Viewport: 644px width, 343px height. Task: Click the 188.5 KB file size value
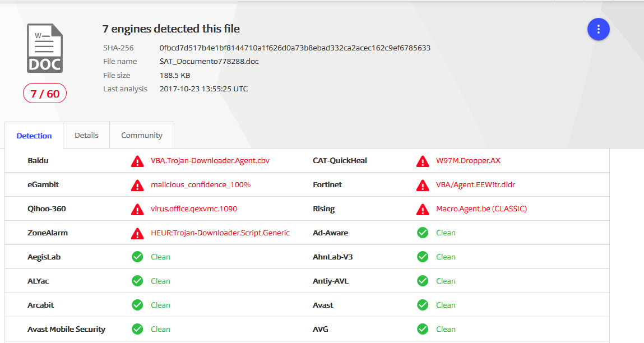click(x=174, y=75)
